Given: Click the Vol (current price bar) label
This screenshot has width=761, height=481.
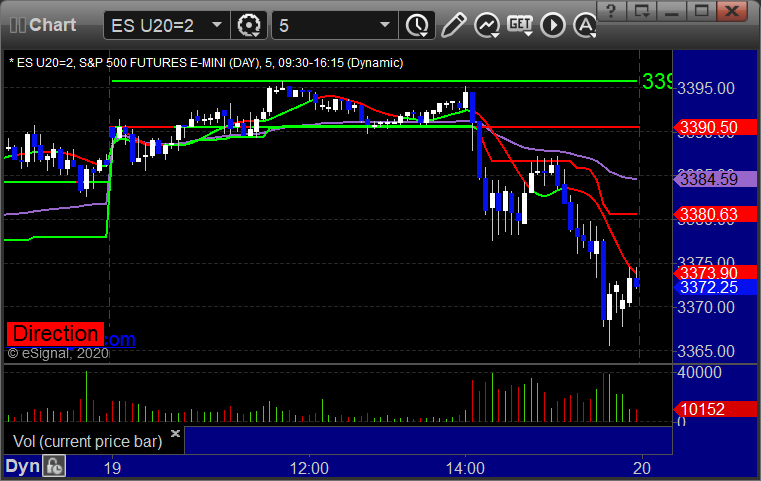Looking at the screenshot, I should [x=87, y=441].
